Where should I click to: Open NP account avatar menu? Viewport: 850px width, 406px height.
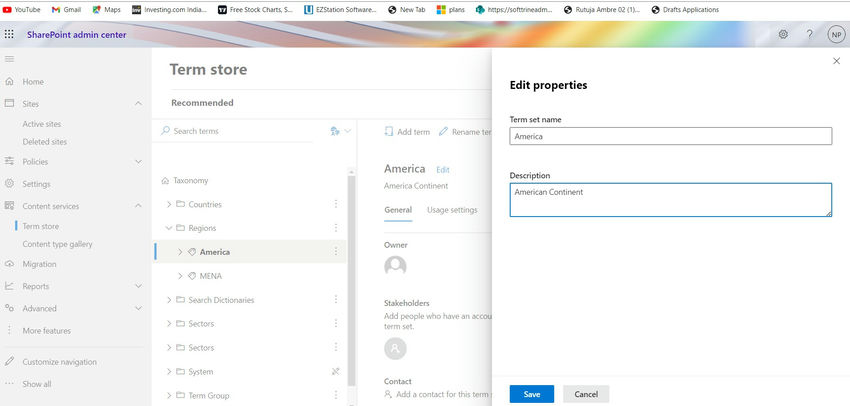(x=836, y=34)
